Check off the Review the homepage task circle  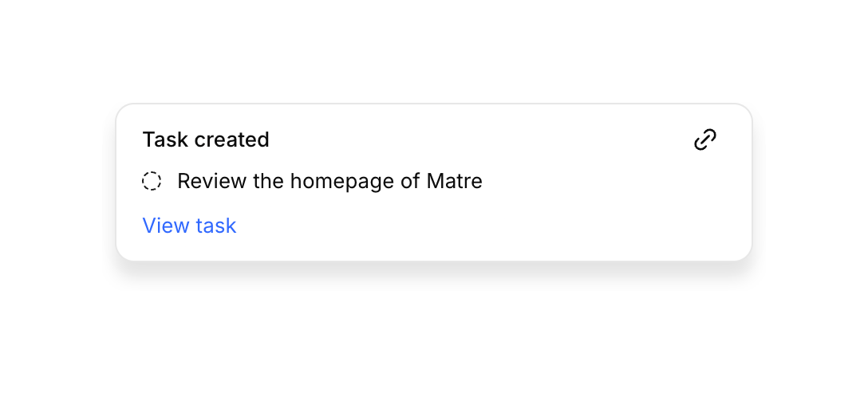(x=152, y=182)
